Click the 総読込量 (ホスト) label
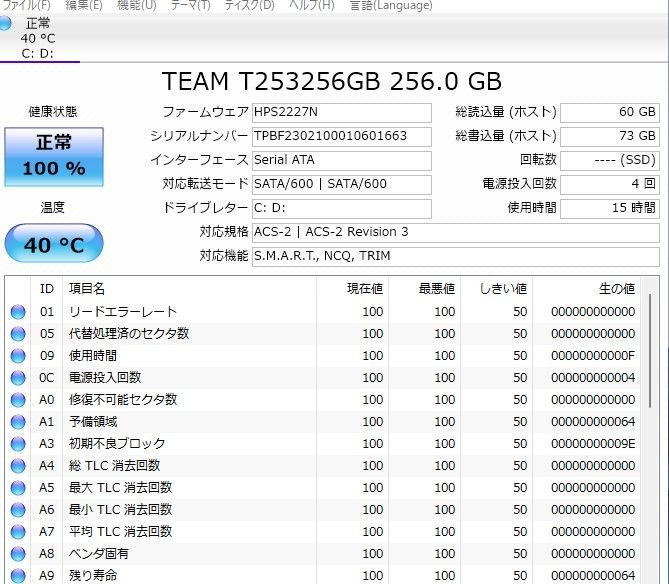The width and height of the screenshot is (669, 584). click(506, 112)
